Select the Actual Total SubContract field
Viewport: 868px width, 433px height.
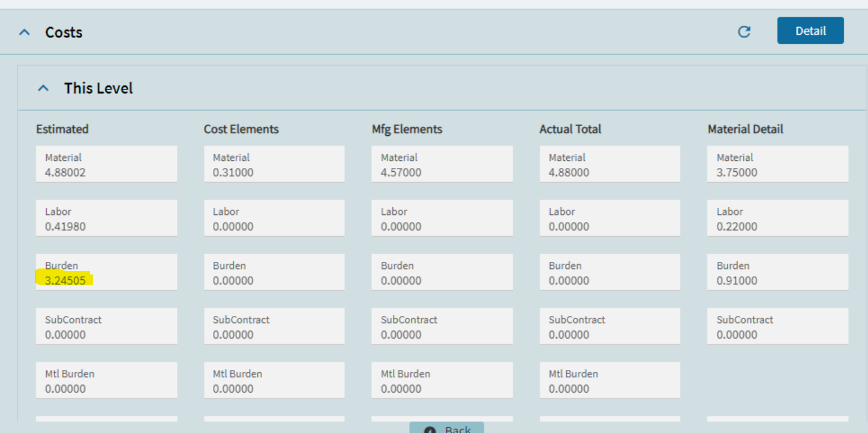(610, 326)
